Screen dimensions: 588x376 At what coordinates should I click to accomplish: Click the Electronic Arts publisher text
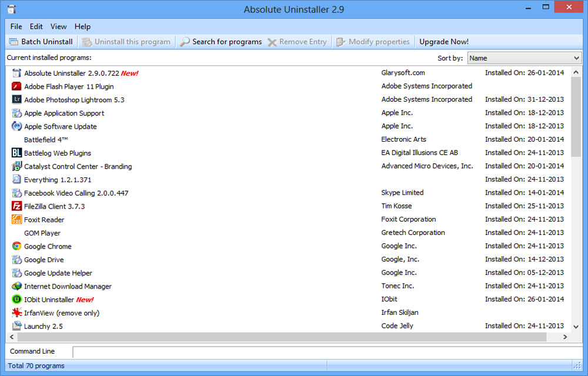403,139
